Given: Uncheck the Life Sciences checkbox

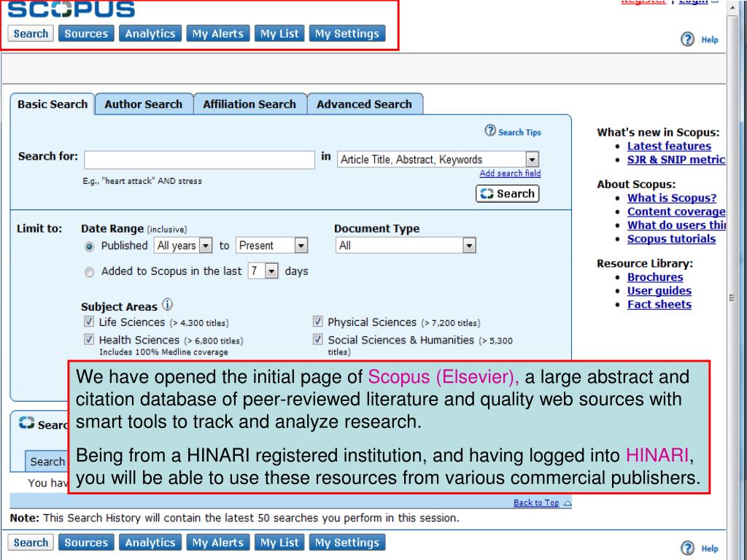Looking at the screenshot, I should coord(89,322).
